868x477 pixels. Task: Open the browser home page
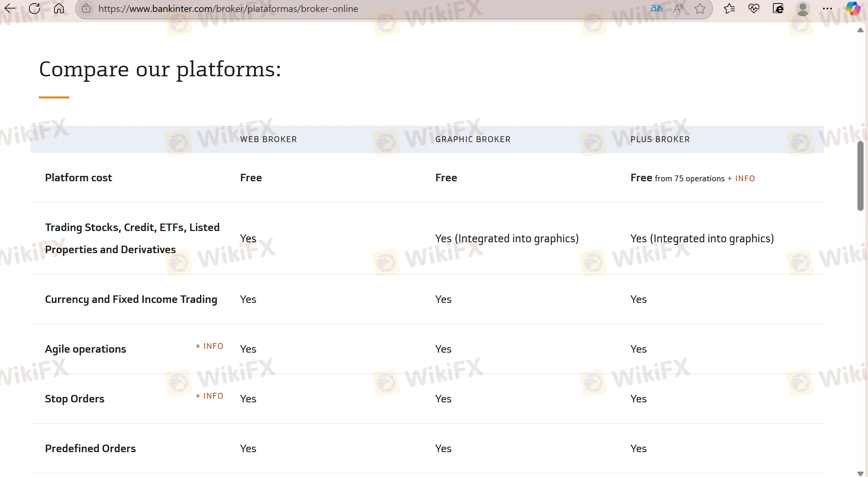pos(59,9)
